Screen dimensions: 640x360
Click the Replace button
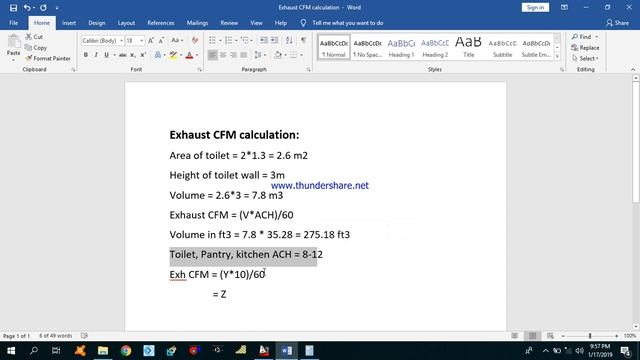(x=585, y=48)
